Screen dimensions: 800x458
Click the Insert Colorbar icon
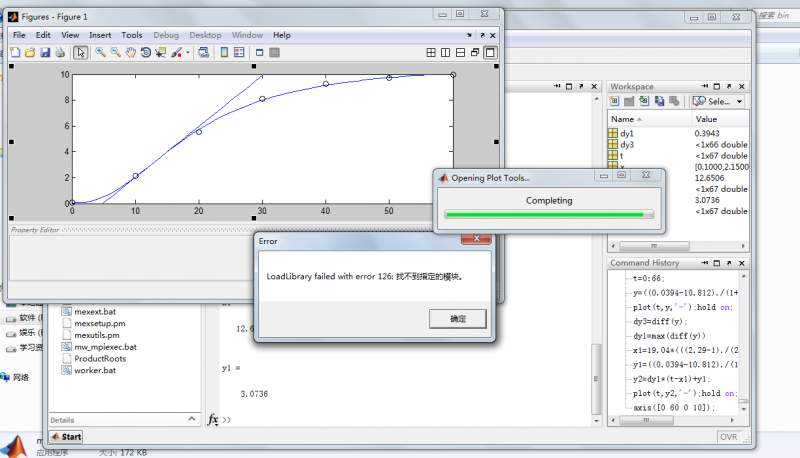pos(224,53)
